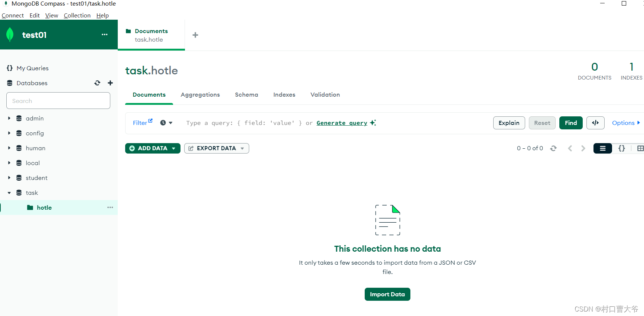Click the MongoDB leaf logo icon
This screenshot has width=644, height=316.
[10, 35]
